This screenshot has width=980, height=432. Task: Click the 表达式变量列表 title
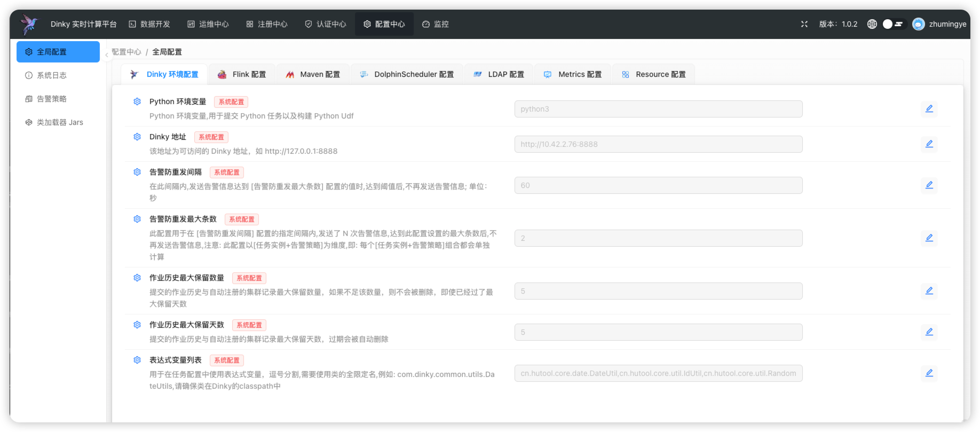[x=176, y=360]
